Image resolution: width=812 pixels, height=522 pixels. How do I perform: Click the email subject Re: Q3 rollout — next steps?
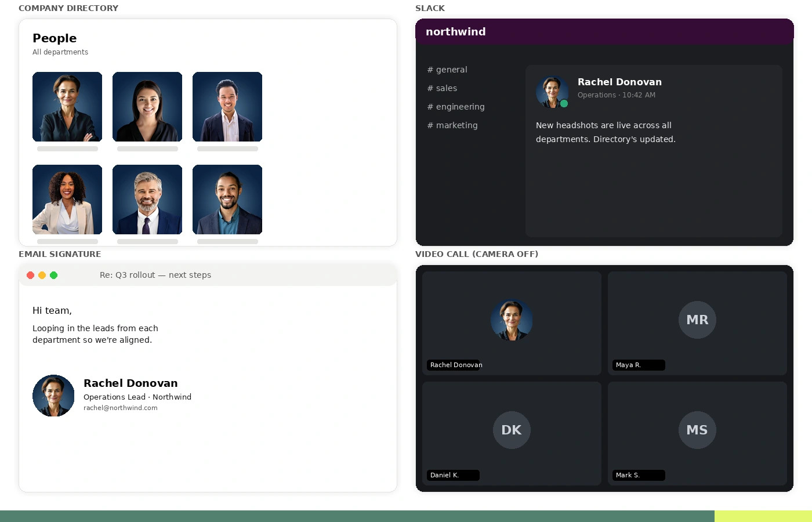pyautogui.click(x=155, y=275)
